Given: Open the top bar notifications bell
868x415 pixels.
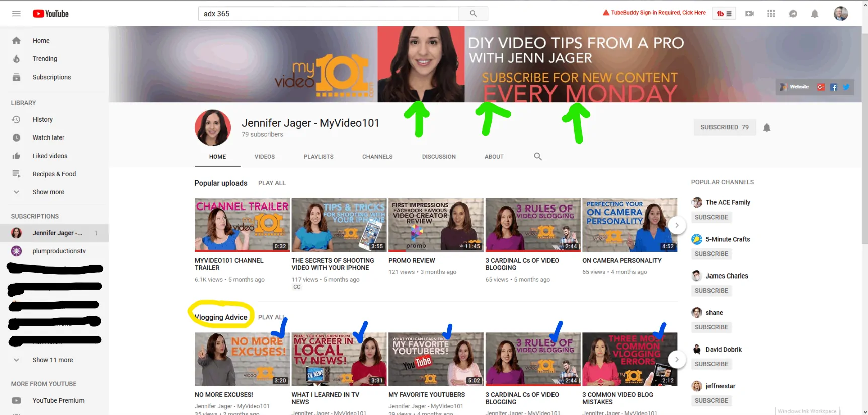Looking at the screenshot, I should pos(815,14).
